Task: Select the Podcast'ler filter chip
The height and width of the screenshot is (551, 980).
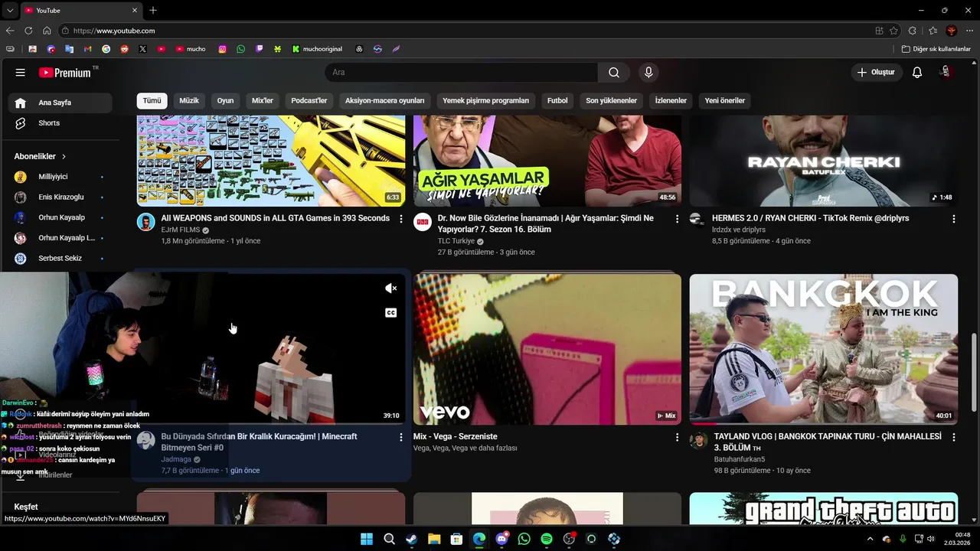Action: pyautogui.click(x=309, y=101)
